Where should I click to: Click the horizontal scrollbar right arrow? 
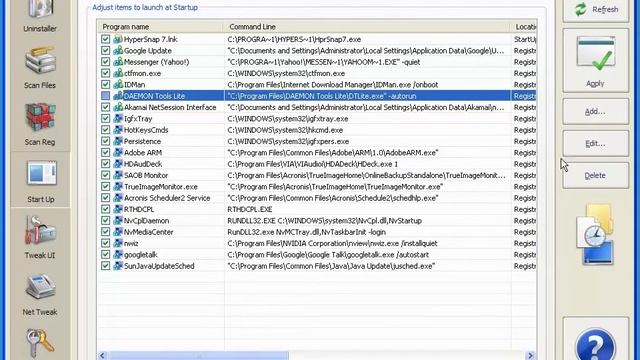coord(530,356)
